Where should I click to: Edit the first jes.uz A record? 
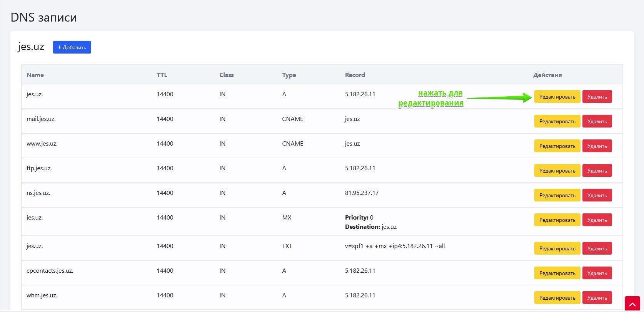[x=557, y=97]
